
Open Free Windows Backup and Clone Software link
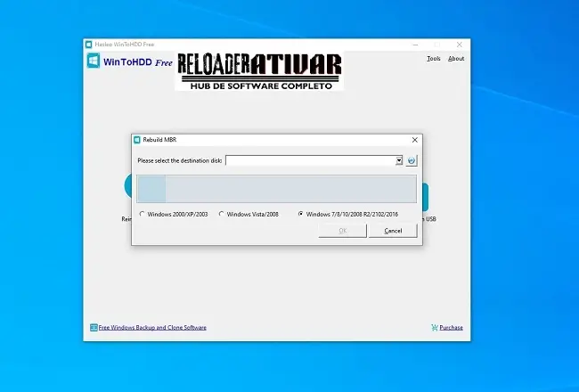(x=152, y=327)
